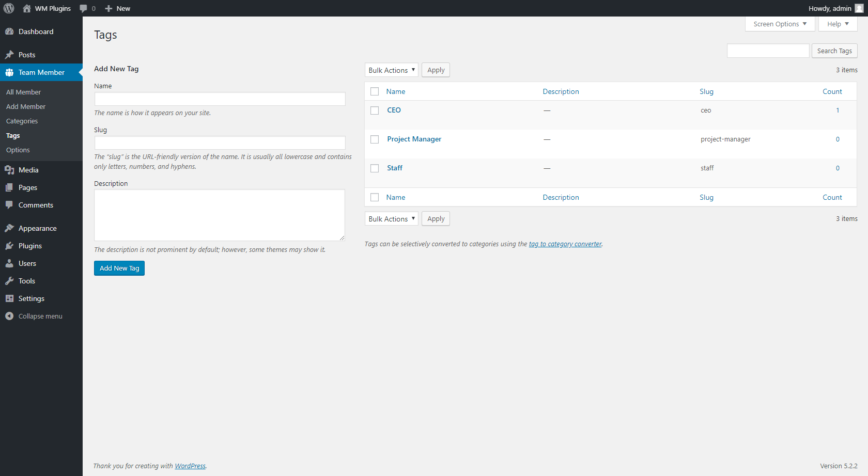Click the Slug input field

[x=220, y=142]
